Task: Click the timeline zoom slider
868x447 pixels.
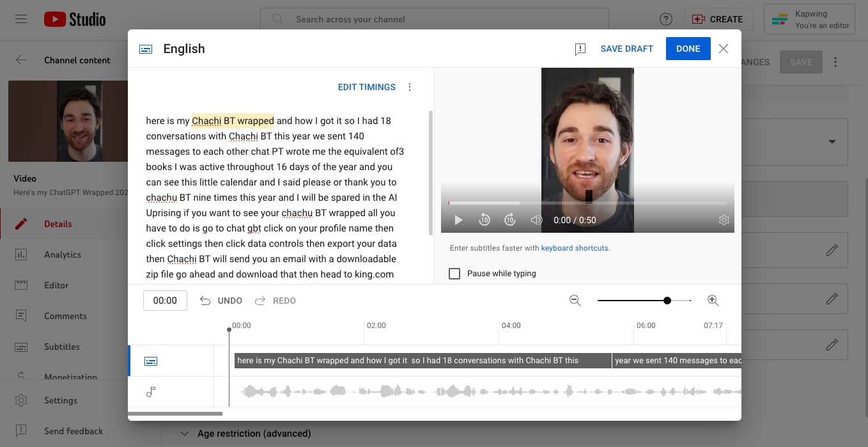Action: pyautogui.click(x=644, y=301)
